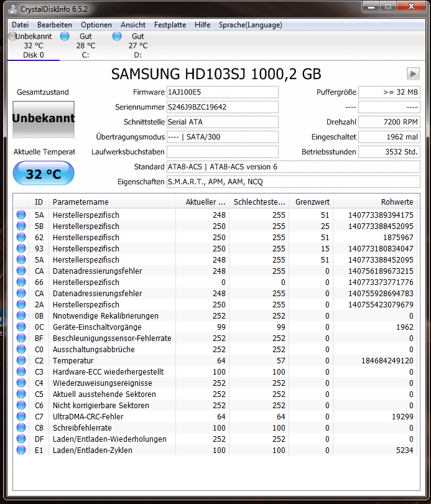The image size is (431, 504).
Task: Select raw value 1875967
Action: 398,238
